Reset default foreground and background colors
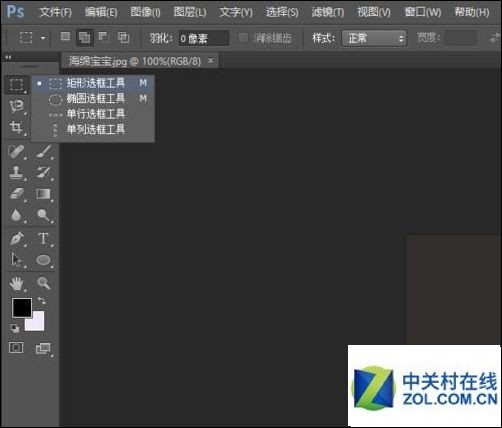The height and width of the screenshot is (428, 502). point(15,328)
